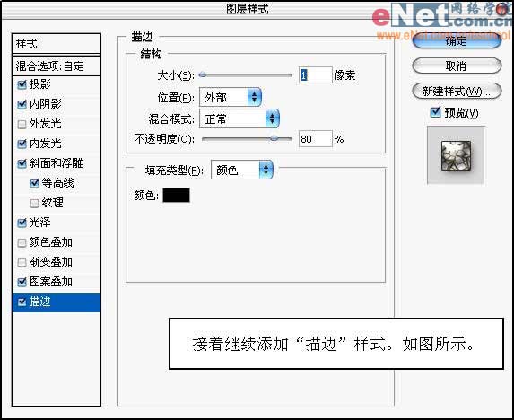Open the 内发光 settings entry
This screenshot has width=514, height=420.
(x=45, y=144)
